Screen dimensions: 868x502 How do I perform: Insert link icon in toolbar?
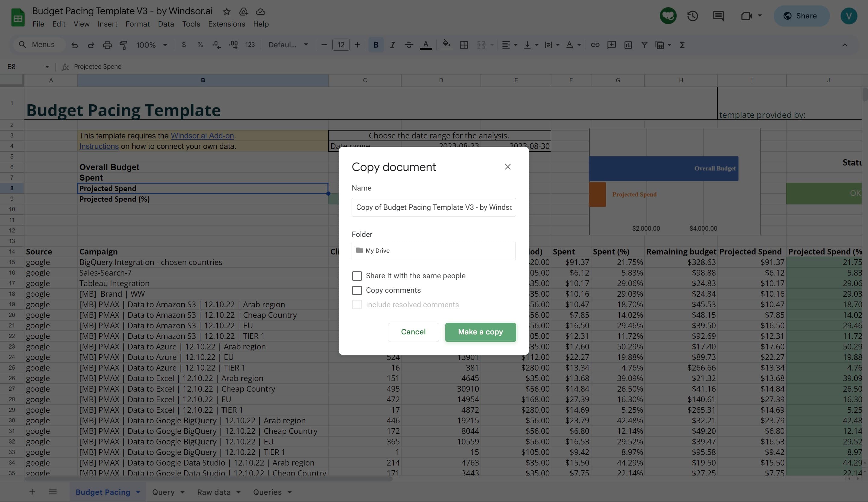click(x=595, y=45)
